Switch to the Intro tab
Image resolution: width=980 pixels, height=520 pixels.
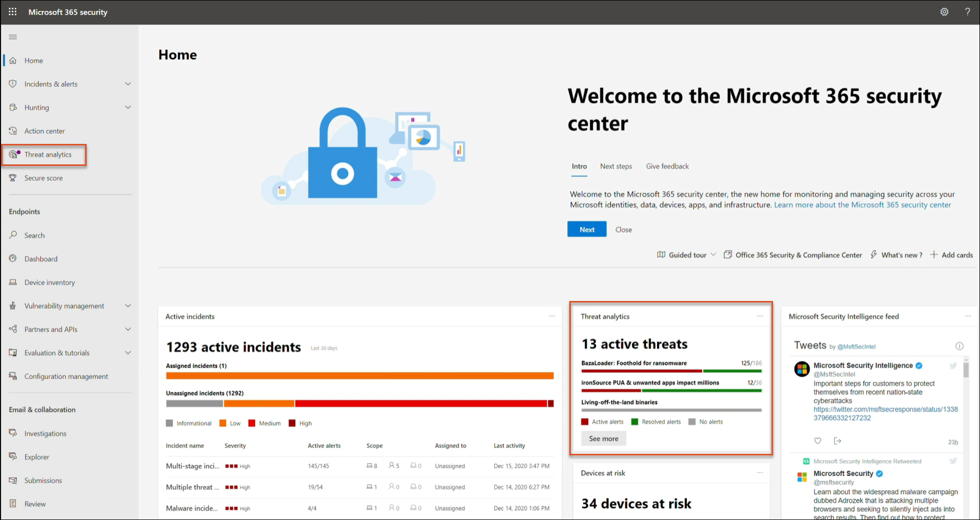[x=579, y=167]
